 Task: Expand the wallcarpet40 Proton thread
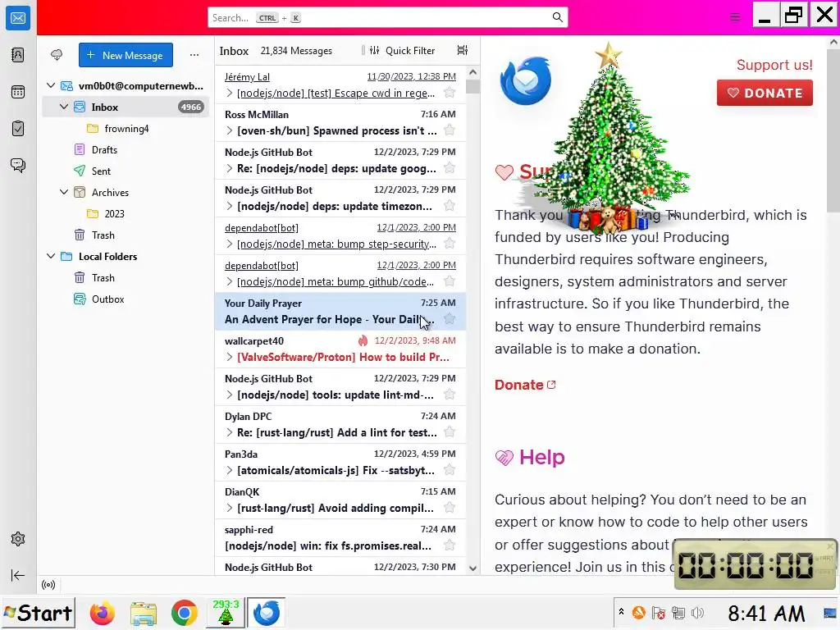pos(230,357)
